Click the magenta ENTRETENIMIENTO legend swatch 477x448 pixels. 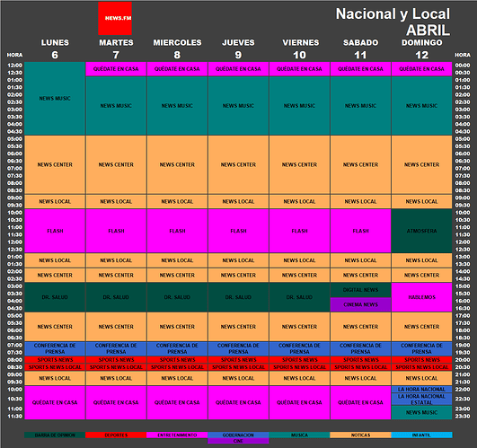point(177,435)
